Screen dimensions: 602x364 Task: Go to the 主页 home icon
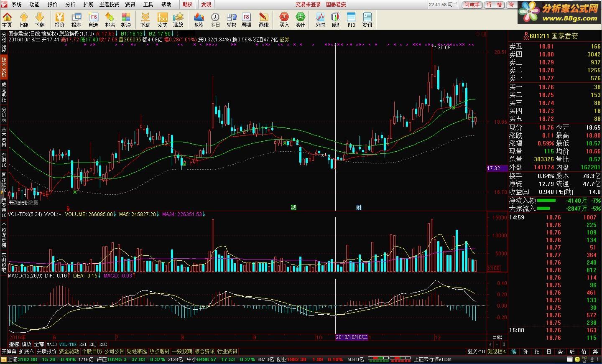(x=7, y=20)
